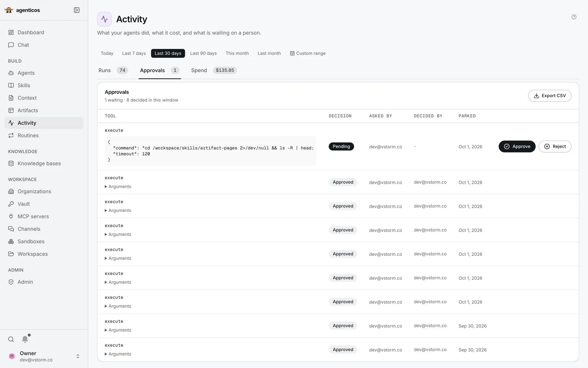Open the Sandboxes cubes icon
This screenshot has height=368, width=588.
click(x=11, y=241)
